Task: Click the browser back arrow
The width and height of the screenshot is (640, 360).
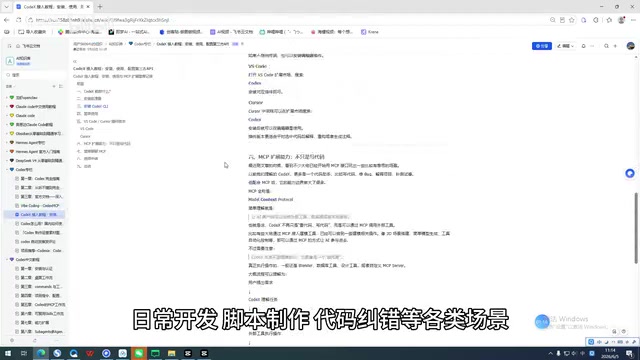Action: point(7,20)
